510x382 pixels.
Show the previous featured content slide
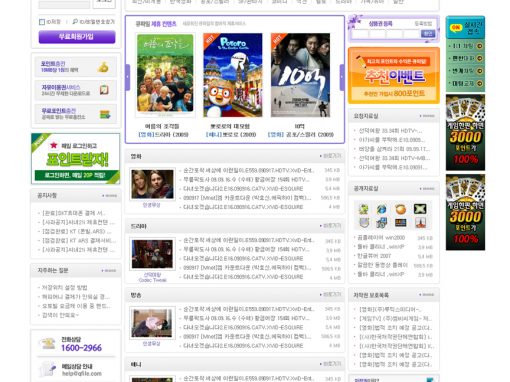pos(127,77)
